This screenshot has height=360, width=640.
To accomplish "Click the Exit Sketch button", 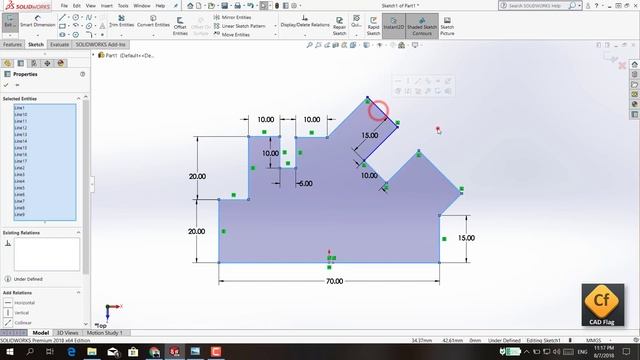I will point(9,22).
